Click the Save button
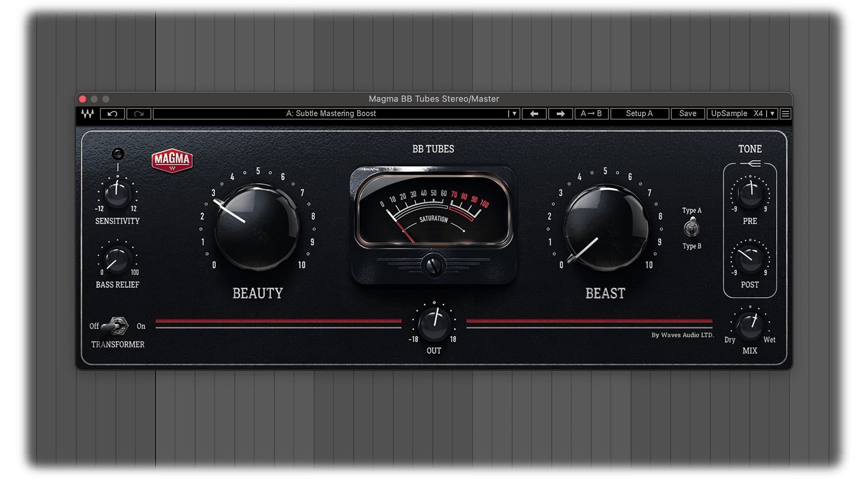 click(688, 113)
